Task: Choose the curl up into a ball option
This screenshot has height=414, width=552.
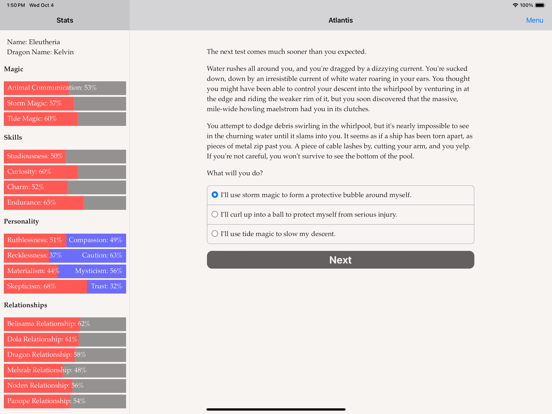Action: coord(340,214)
